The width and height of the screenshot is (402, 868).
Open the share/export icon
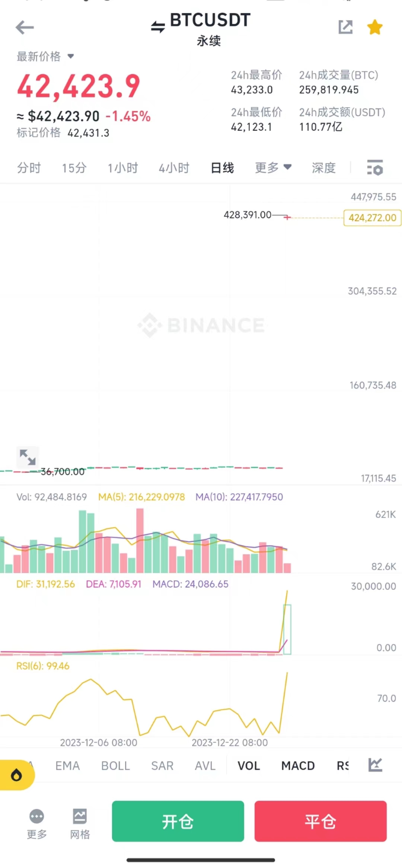tap(345, 27)
